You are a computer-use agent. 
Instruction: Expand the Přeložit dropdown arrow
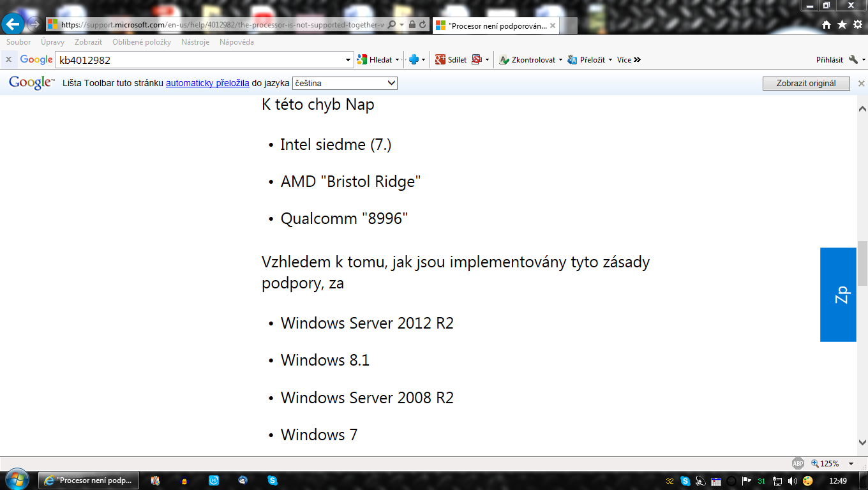point(610,60)
